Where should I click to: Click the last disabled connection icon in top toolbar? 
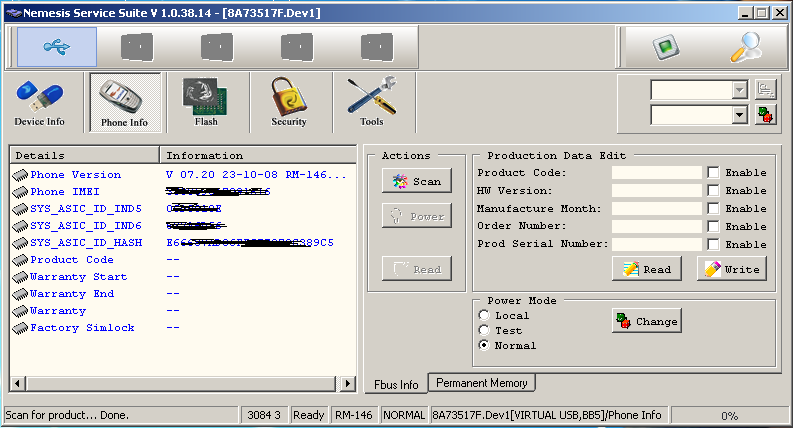coord(377,47)
